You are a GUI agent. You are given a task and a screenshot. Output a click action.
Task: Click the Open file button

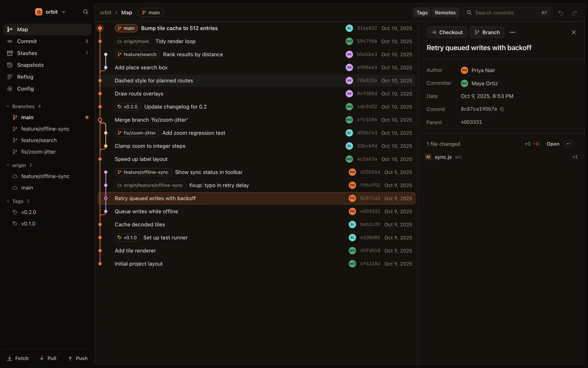tap(553, 144)
